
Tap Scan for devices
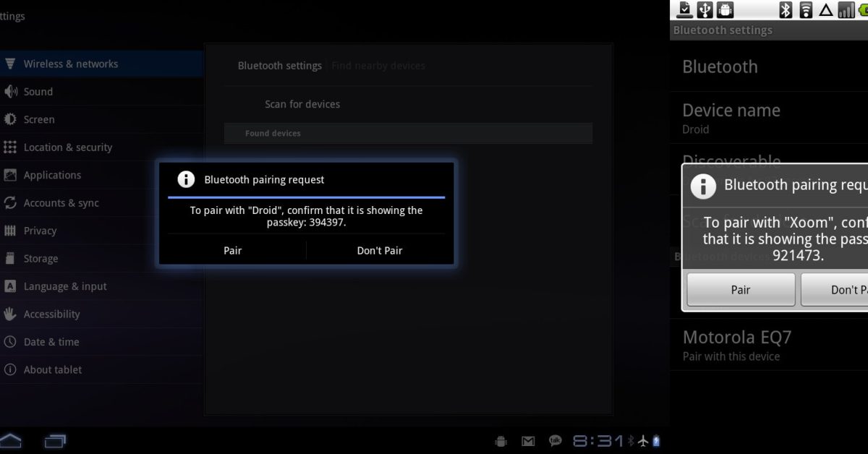coord(302,104)
